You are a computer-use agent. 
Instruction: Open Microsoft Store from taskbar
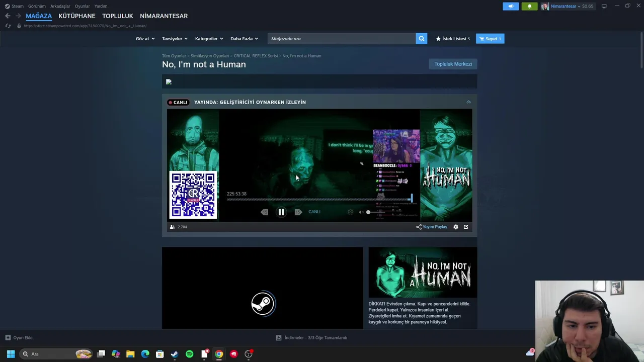click(x=159, y=354)
